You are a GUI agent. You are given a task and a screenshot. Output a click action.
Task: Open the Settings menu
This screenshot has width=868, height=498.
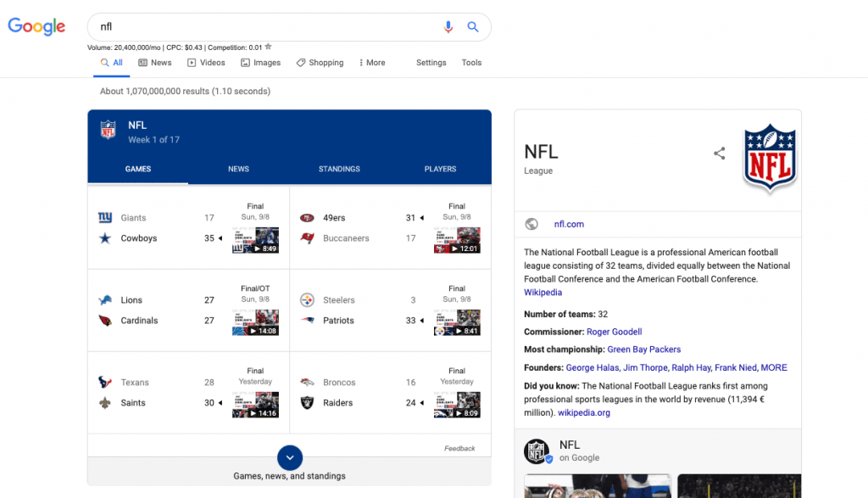click(x=431, y=63)
